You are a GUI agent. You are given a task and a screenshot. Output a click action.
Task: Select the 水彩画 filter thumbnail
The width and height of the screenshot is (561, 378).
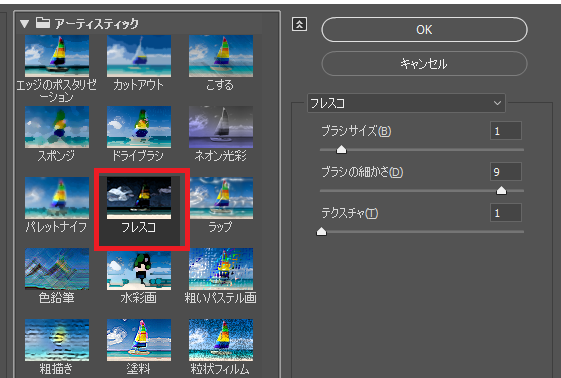(139, 269)
